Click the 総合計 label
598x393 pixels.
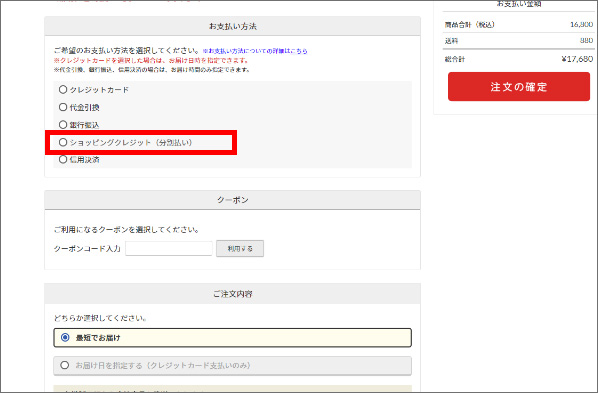pyautogui.click(x=455, y=59)
